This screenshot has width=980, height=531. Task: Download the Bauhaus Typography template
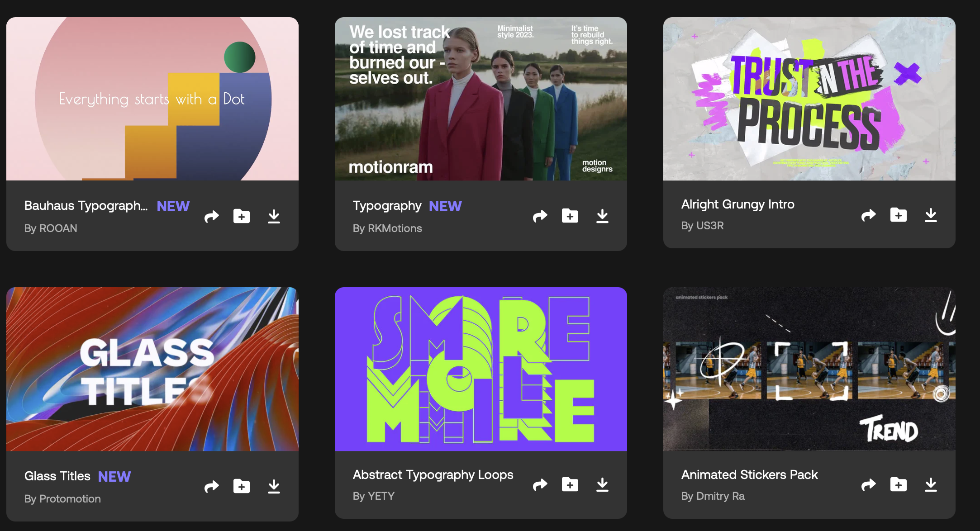point(274,217)
